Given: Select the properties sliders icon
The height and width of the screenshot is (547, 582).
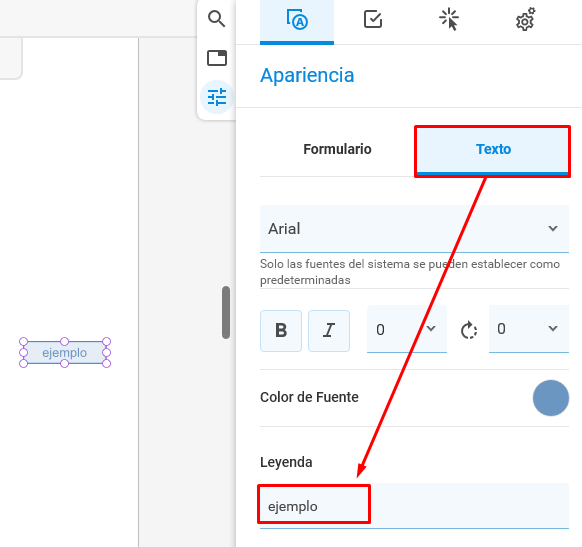Looking at the screenshot, I should point(217,97).
